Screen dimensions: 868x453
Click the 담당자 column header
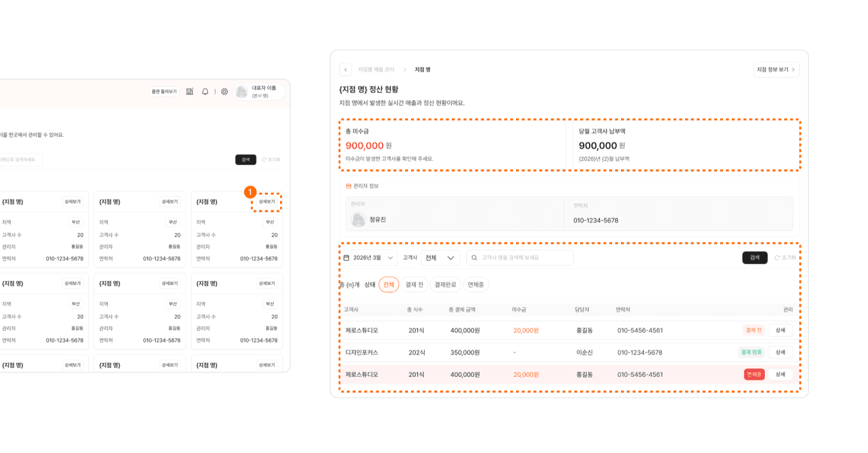pos(582,309)
